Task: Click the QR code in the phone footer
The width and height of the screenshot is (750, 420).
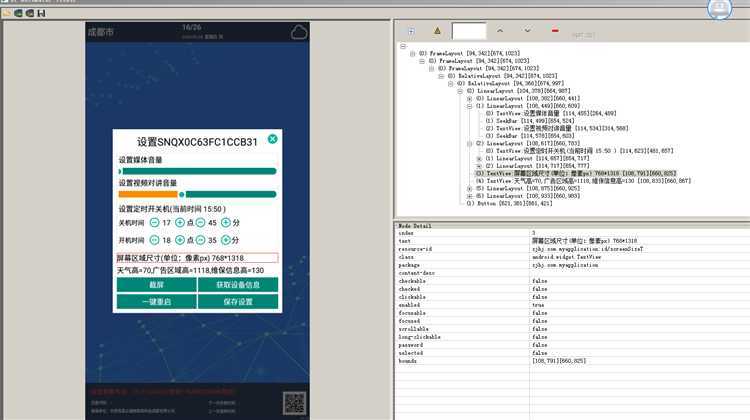Action: click(294, 403)
